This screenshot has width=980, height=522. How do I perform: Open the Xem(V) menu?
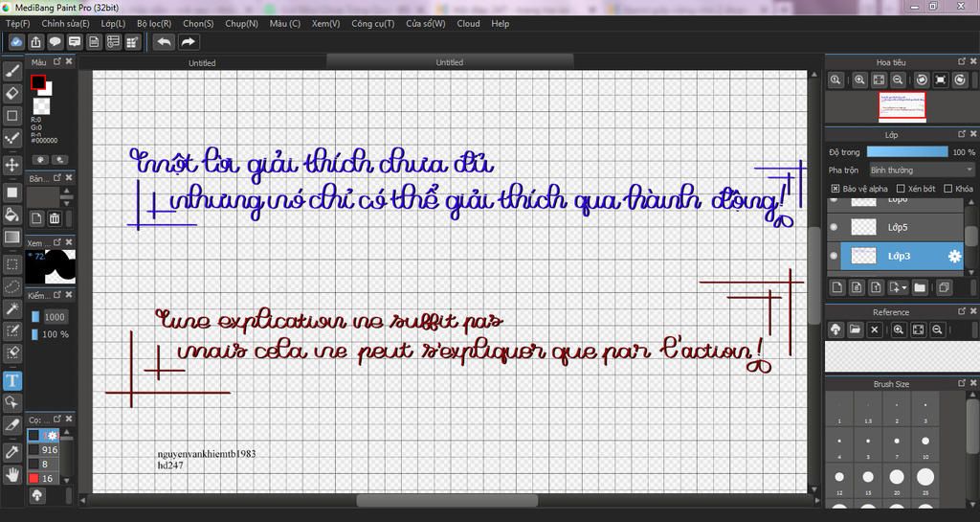[x=326, y=24]
